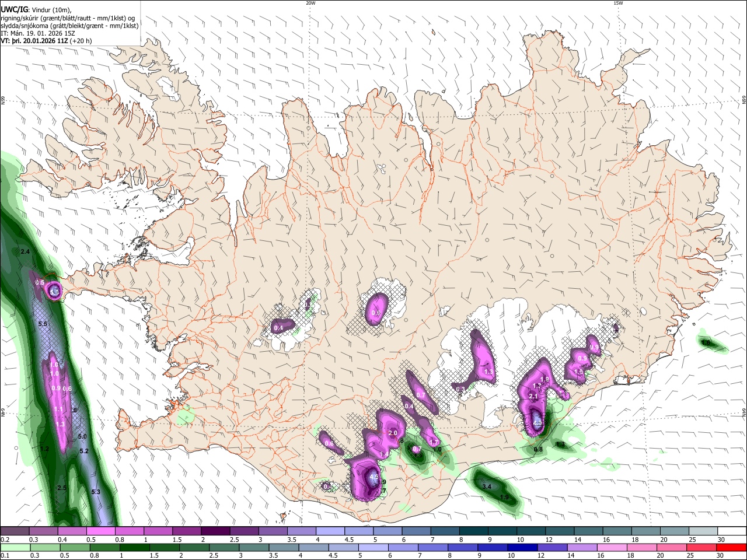The width and height of the screenshot is (747, 560).
Task: Click the '2.5' precipitation value on the map
Action: pos(62,488)
